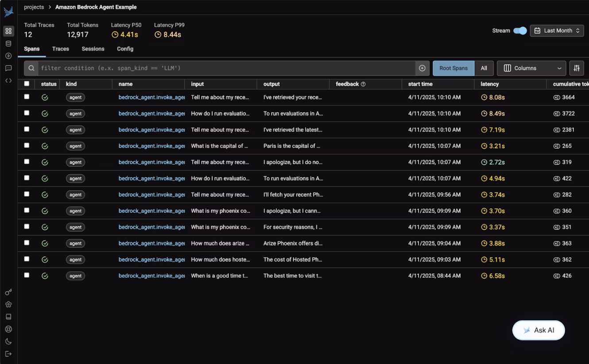The image size is (589, 364).
Task: Click the agent kind badge in 3.21s row
Action: click(x=75, y=146)
